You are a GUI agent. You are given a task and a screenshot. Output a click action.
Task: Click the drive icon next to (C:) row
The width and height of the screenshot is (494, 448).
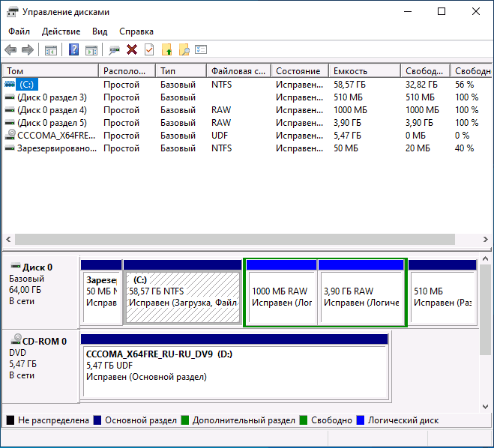coord(10,84)
